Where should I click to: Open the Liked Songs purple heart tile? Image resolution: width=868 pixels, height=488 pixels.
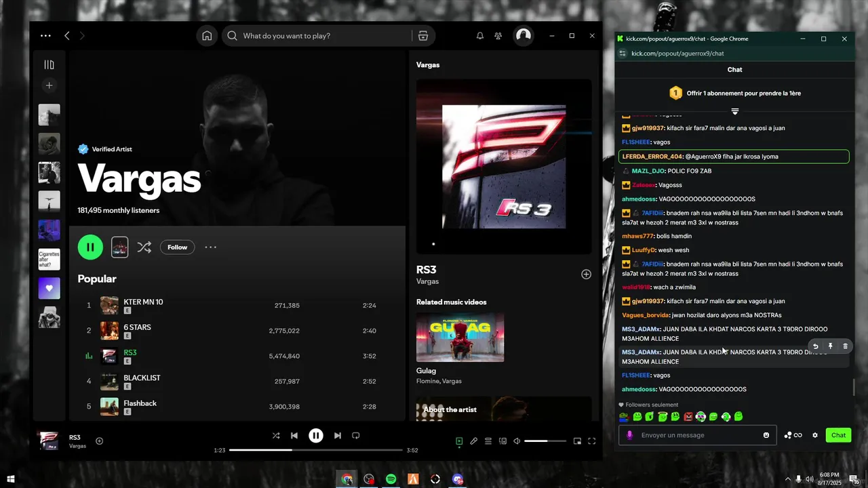tap(49, 288)
